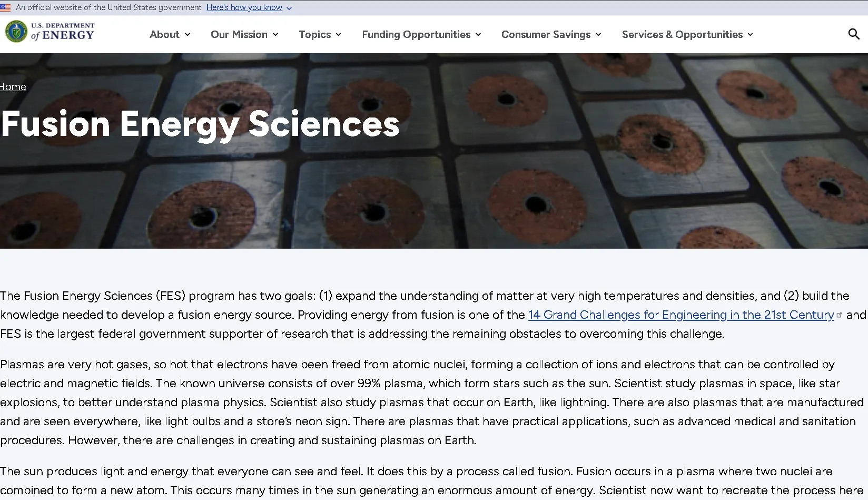Expand the About dropdown
This screenshot has width=868, height=500.
click(187, 34)
